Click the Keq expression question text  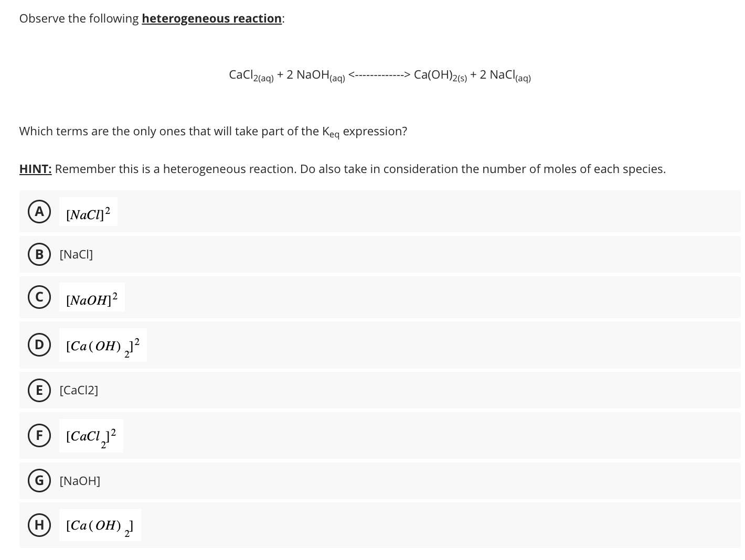click(x=213, y=131)
